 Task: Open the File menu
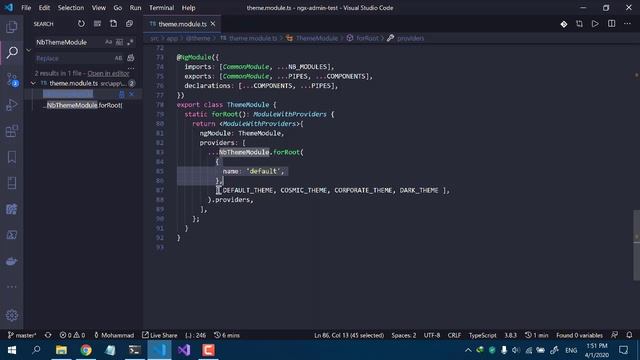(26, 8)
